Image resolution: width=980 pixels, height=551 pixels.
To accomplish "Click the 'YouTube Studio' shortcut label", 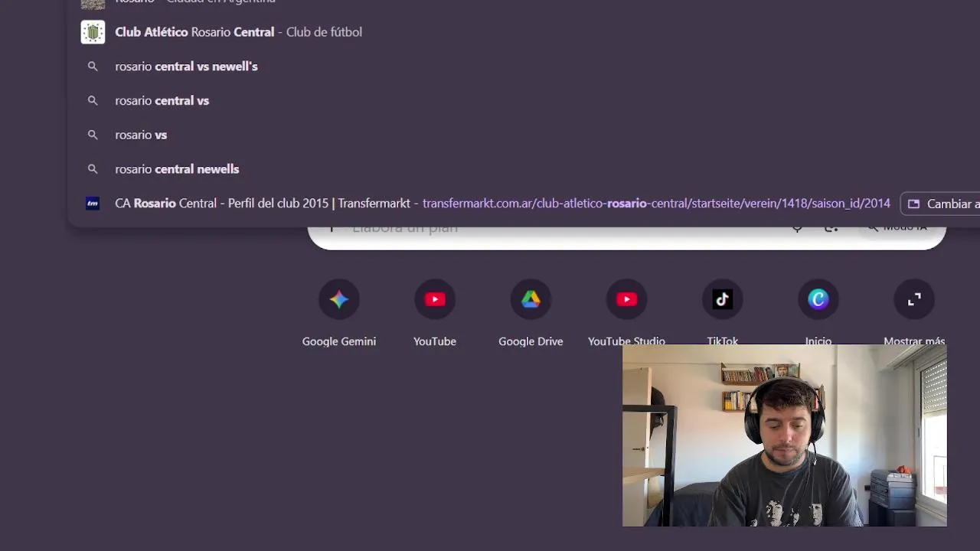I will coord(626,341).
